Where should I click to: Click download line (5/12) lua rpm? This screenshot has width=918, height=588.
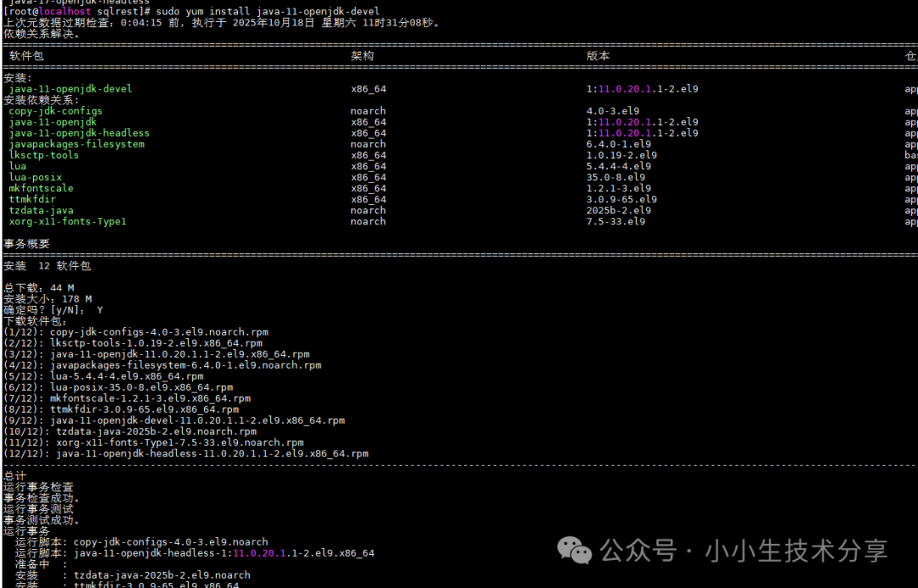coord(104,376)
